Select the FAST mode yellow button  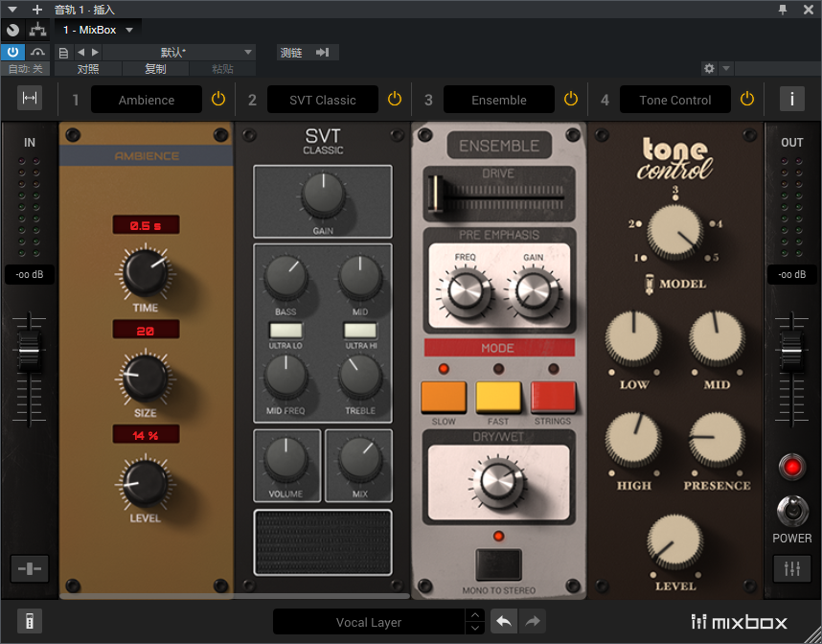click(498, 397)
